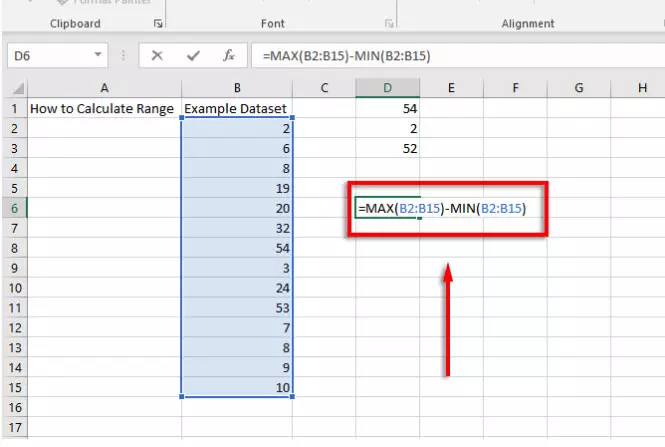Click cell B15 containing 10

237,388
